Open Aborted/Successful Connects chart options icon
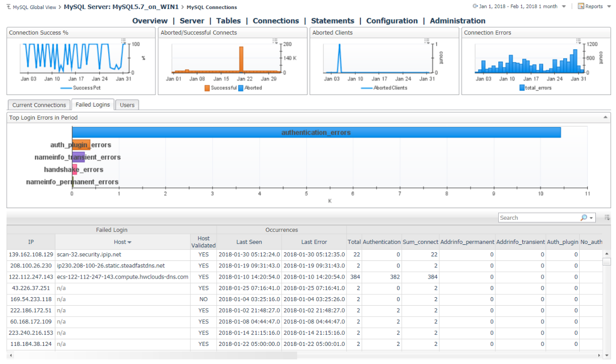Viewport: 616px width, 364px height. point(275,41)
